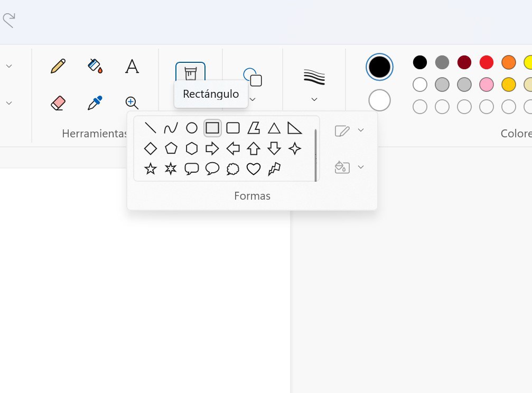Select the Fill bucket tool
This screenshot has height=393, width=532.
tap(95, 66)
